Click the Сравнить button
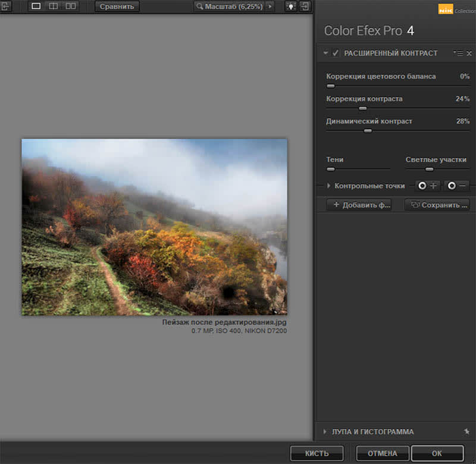This screenshot has height=464, width=476. [117, 7]
